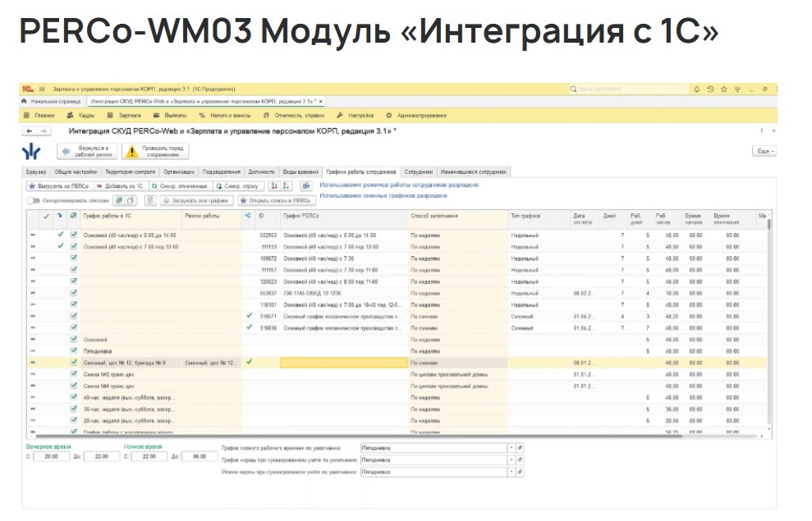Open dropdown for График полного рабочего времени
This screenshot has width=812, height=521.
point(511,448)
